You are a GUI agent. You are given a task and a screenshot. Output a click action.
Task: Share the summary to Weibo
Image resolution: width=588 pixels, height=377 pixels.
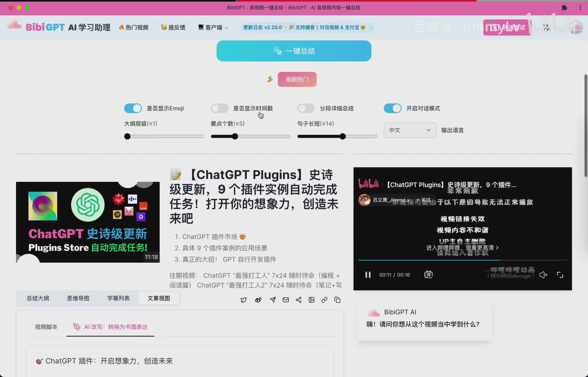coord(258,300)
